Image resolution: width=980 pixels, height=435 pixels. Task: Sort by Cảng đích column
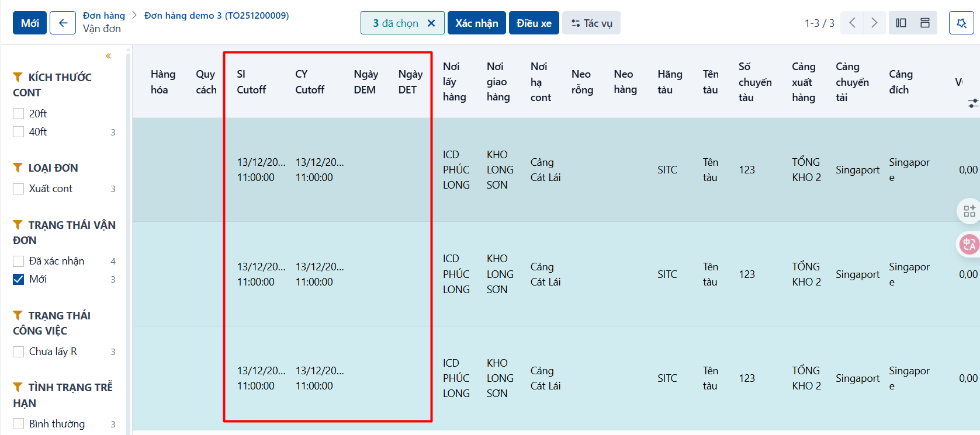coord(901,82)
